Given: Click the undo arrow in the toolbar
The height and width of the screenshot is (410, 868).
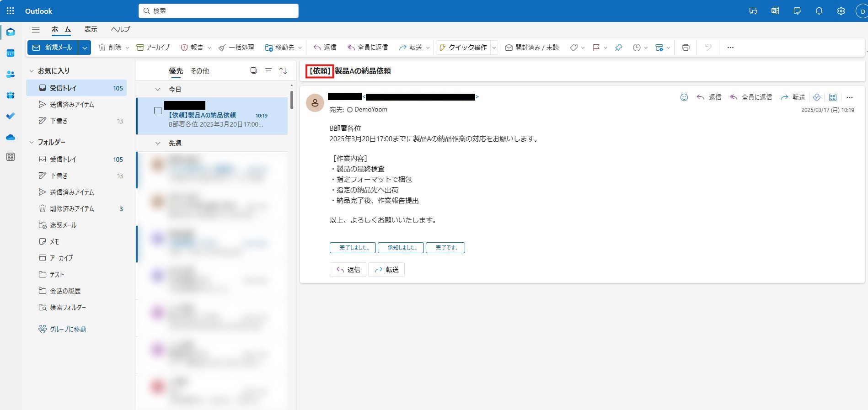Looking at the screenshot, I should (708, 48).
